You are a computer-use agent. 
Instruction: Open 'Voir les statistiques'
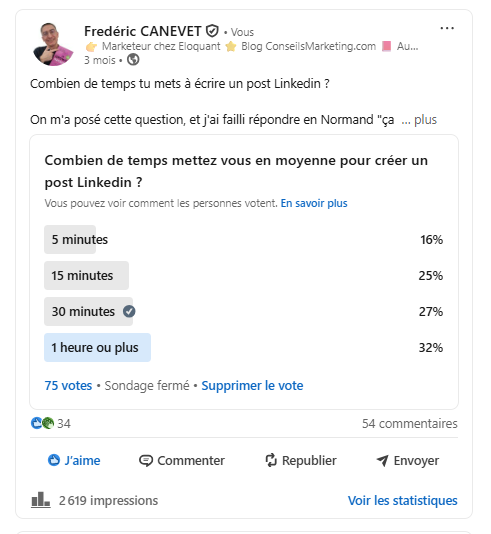coord(402,500)
